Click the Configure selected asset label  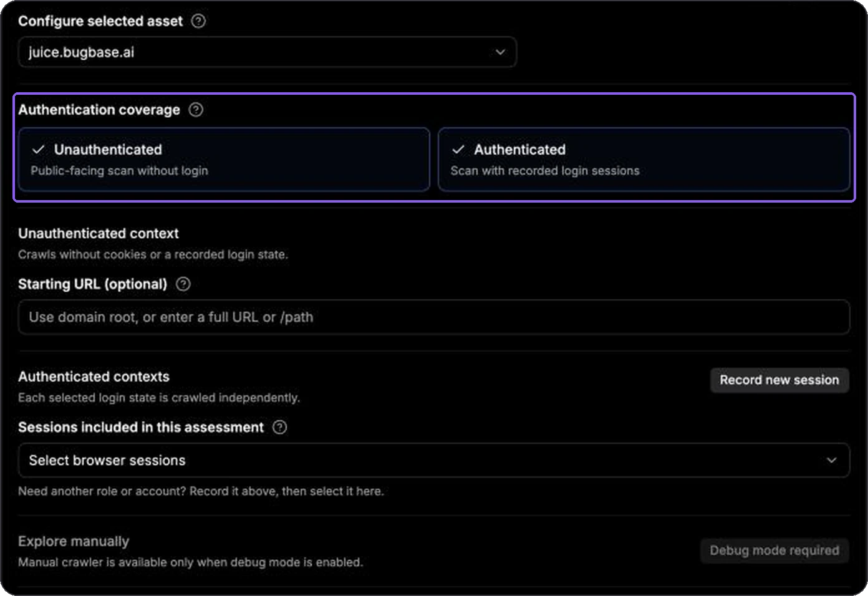pyautogui.click(x=100, y=21)
